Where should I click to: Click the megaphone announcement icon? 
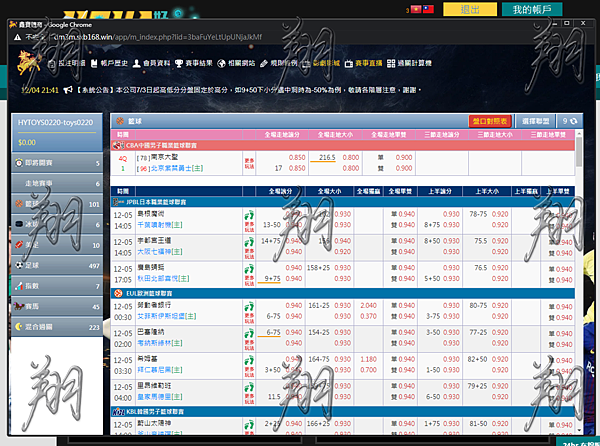pyautogui.click(x=68, y=90)
